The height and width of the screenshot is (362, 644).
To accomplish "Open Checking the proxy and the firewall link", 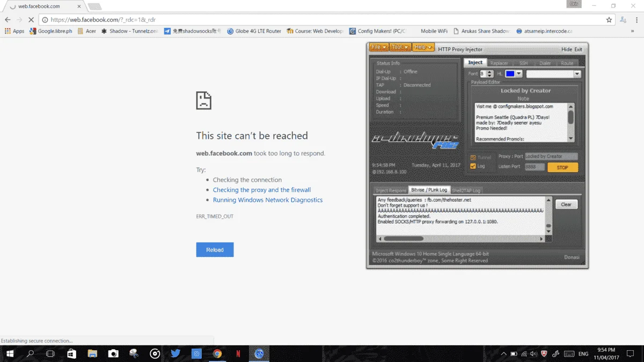I will [262, 190].
